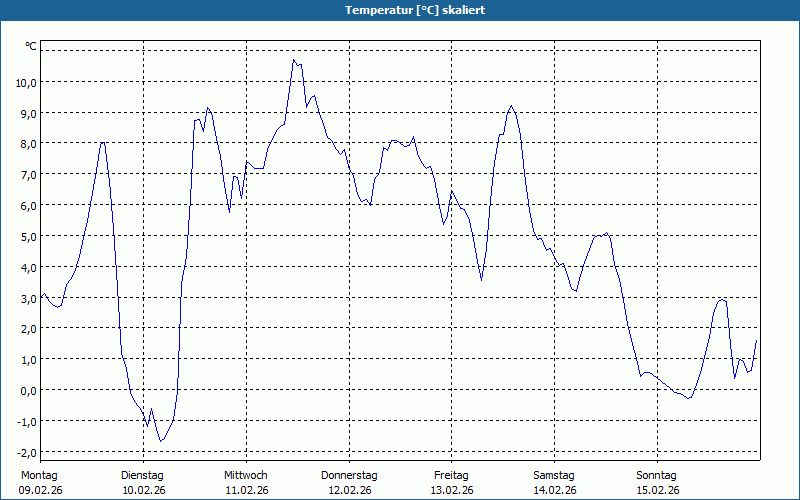Click the 6,0 axis value
This screenshot has width=800, height=500.
point(29,206)
